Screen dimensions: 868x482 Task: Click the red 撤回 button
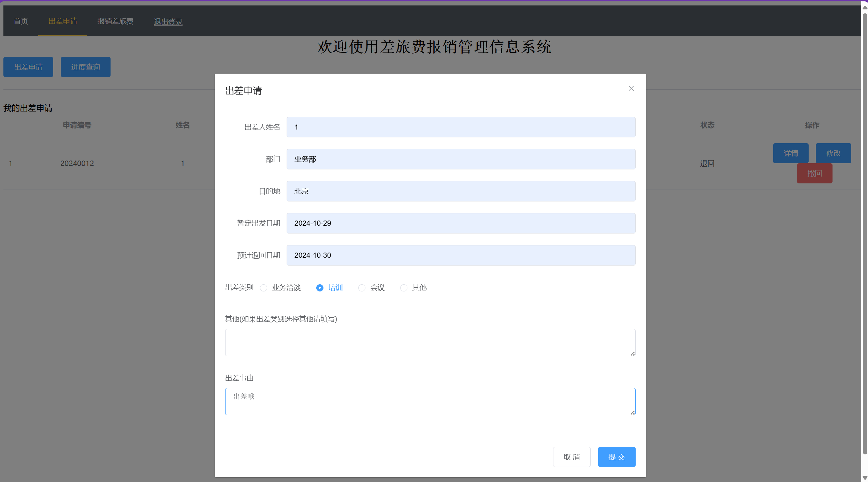[814, 173]
